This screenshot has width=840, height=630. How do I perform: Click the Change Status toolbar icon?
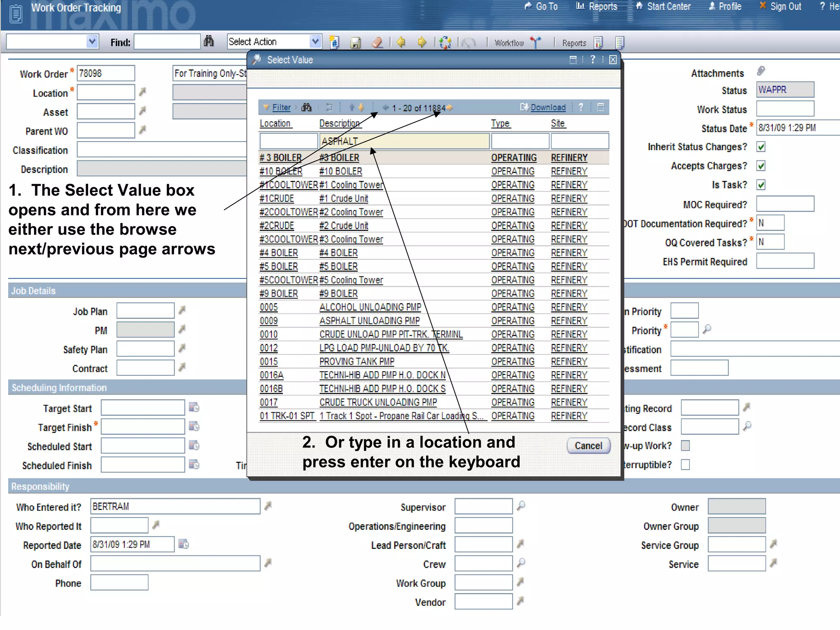tap(445, 42)
